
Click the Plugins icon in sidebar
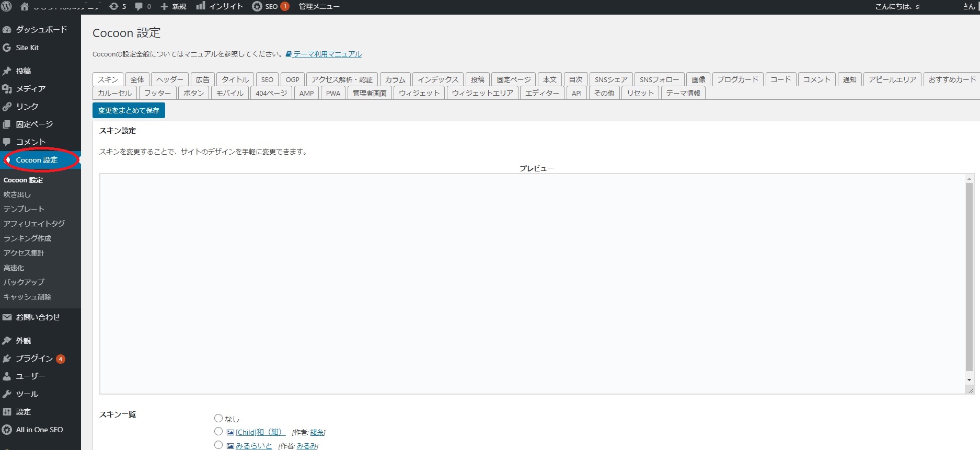(x=7, y=359)
